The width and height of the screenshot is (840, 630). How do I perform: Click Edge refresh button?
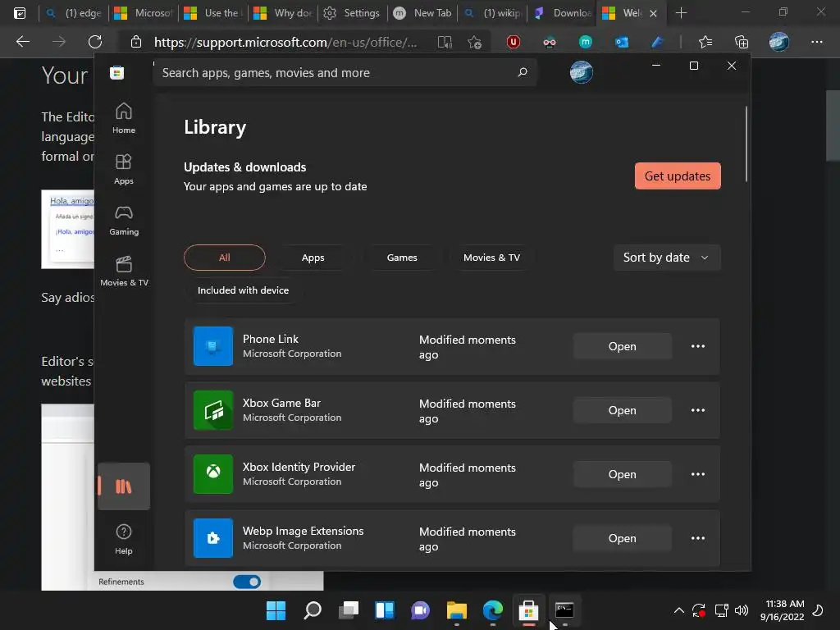pos(95,42)
